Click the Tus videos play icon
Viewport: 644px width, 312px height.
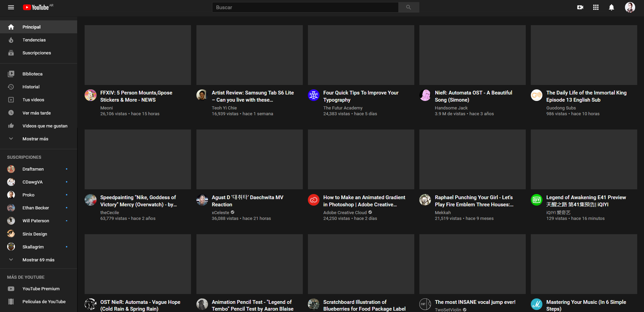(11, 100)
